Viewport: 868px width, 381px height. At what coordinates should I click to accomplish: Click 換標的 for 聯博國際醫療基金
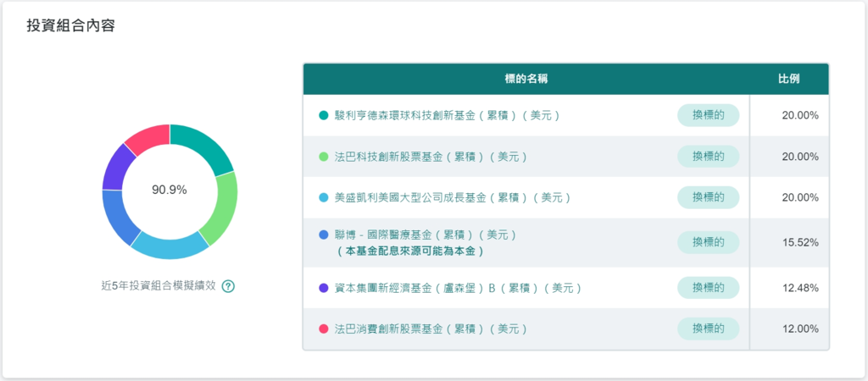point(709,242)
